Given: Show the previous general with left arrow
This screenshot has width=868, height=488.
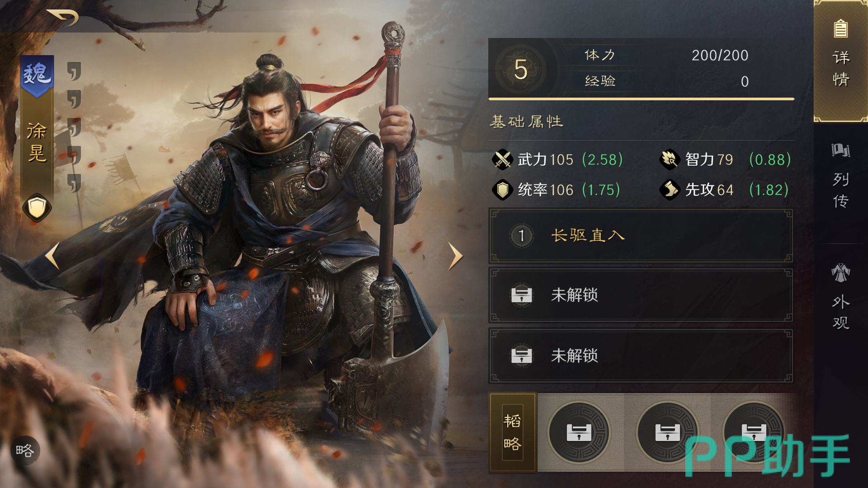Looking at the screenshot, I should (52, 256).
